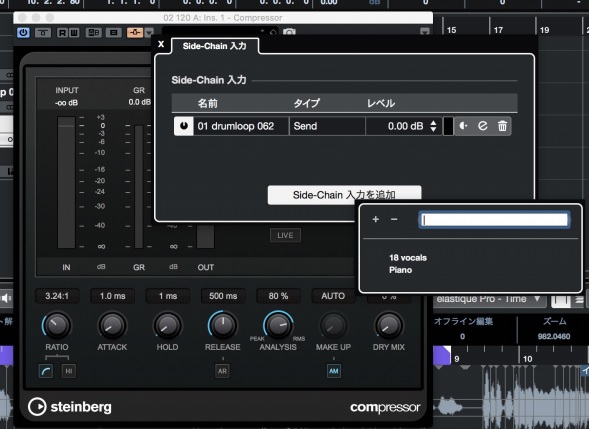Click bar 19 on the project ruler
This screenshot has height=429, width=589.
tap(544, 30)
